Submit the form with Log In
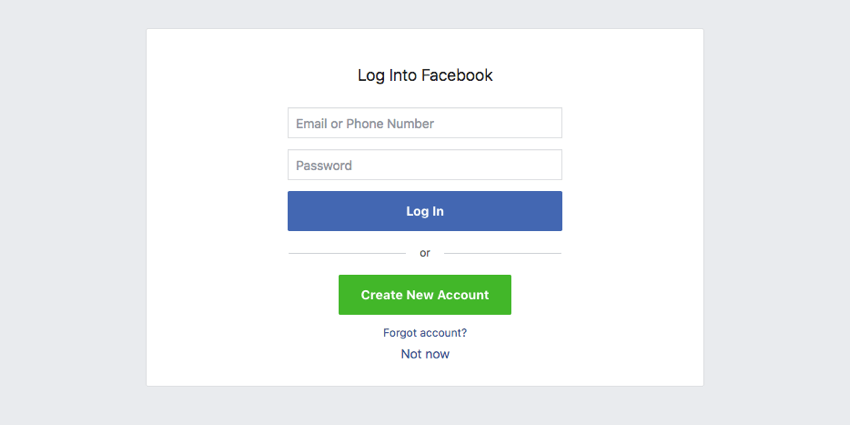This screenshot has height=425, width=850. coord(424,211)
